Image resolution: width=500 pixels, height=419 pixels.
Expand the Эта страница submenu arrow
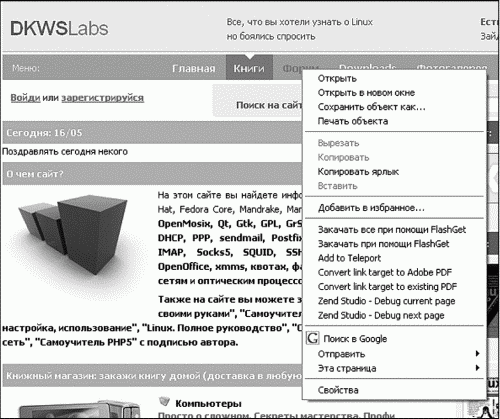[477, 368]
